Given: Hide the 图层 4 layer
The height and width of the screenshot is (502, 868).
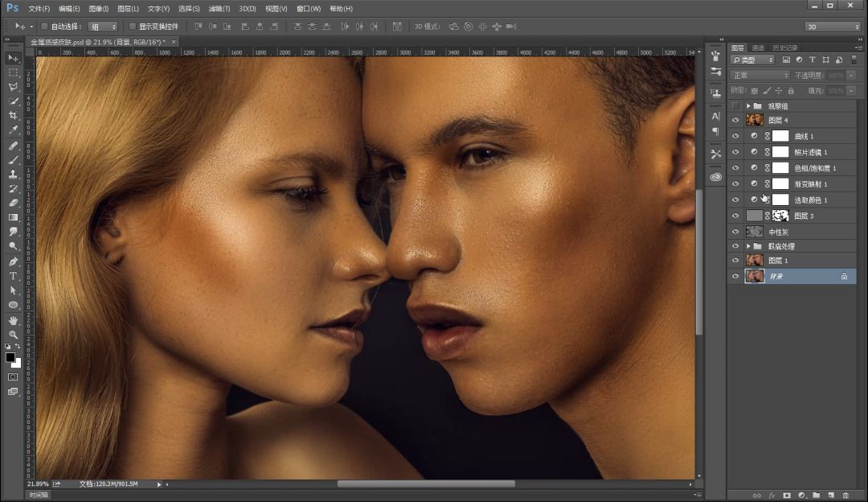Looking at the screenshot, I should coord(735,120).
